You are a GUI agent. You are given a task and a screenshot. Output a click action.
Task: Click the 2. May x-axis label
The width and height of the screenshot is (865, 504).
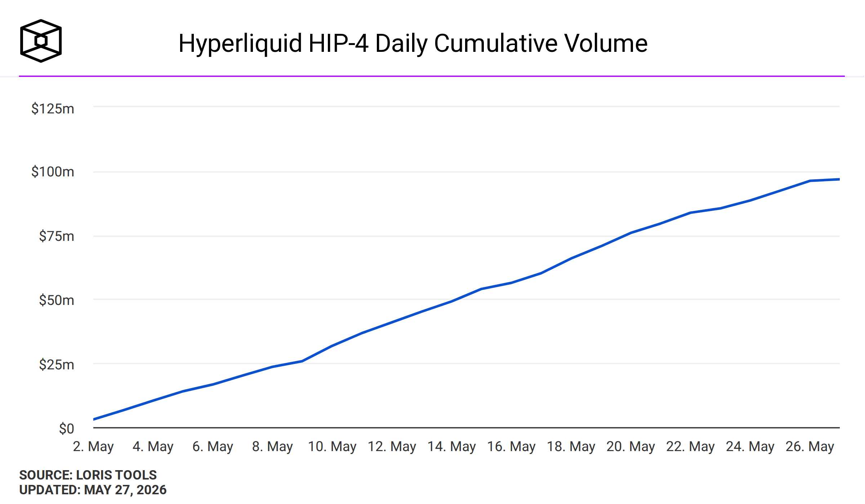click(93, 447)
